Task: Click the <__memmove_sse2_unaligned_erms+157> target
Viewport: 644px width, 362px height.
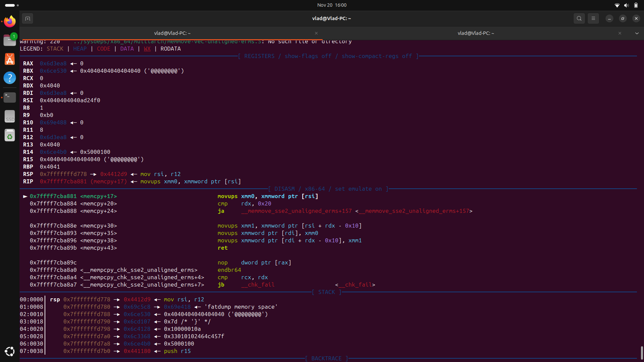Action: click(414, 211)
